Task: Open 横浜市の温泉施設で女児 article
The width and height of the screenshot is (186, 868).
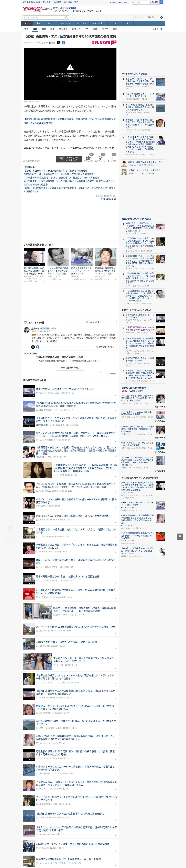Action: (x=69, y=859)
